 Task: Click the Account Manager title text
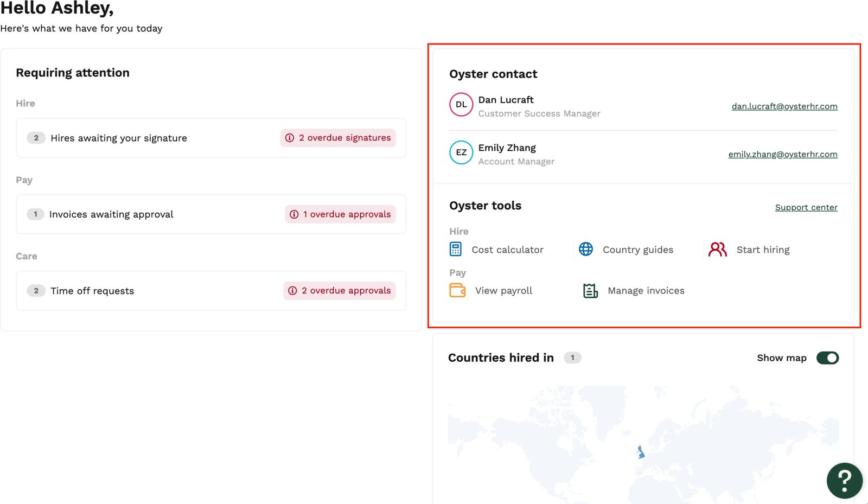pos(516,161)
